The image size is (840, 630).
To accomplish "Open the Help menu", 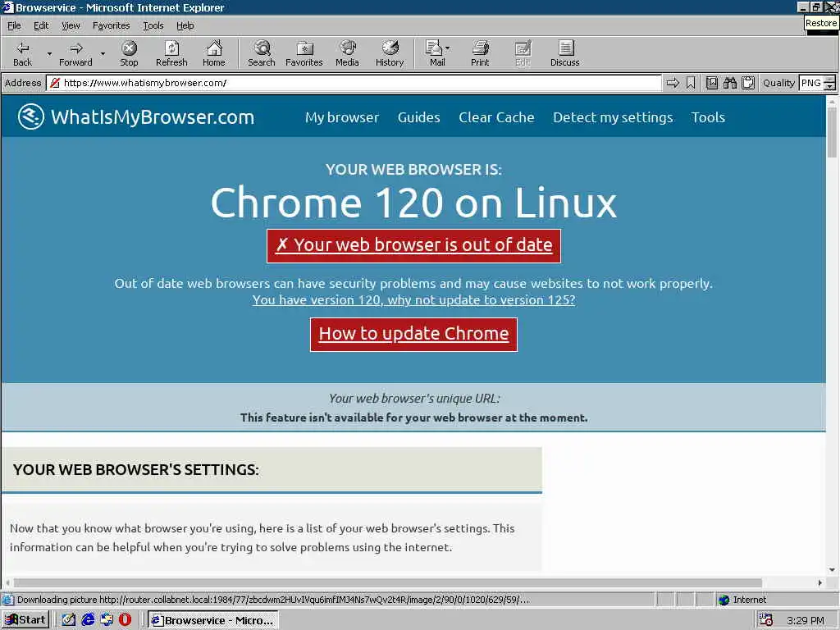I will (x=185, y=25).
